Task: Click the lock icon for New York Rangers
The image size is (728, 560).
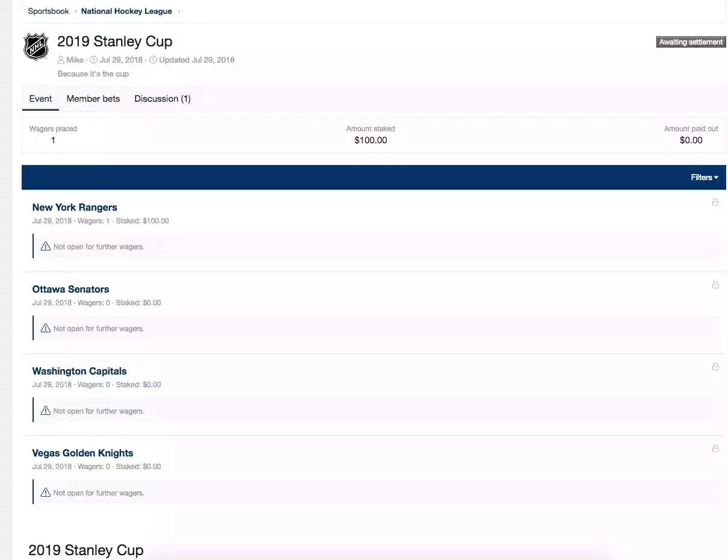Action: [715, 202]
